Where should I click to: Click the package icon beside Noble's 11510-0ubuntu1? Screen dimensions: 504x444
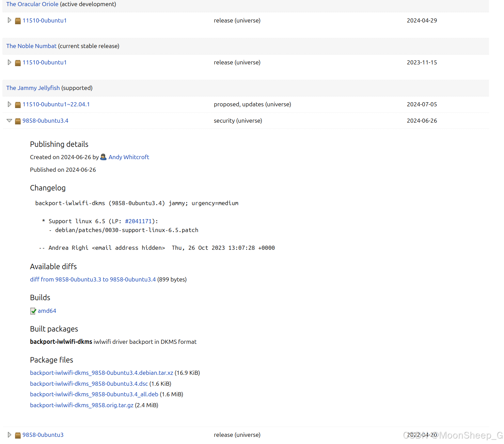18,62
